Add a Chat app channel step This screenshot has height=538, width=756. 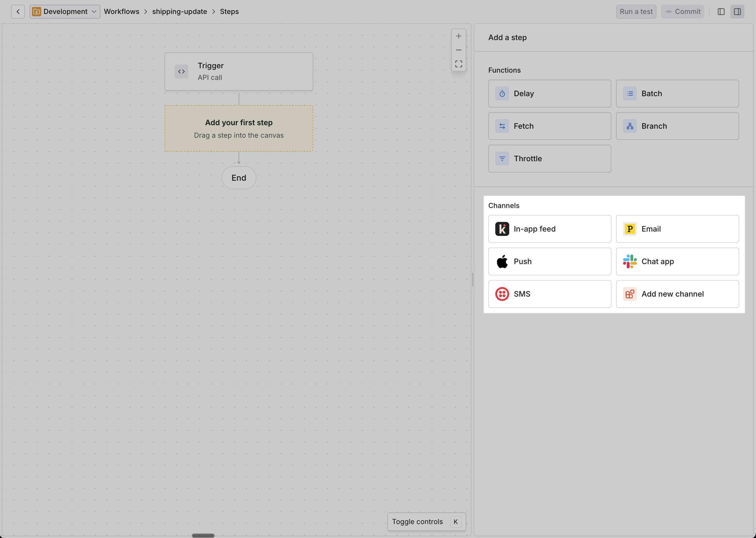(677, 261)
